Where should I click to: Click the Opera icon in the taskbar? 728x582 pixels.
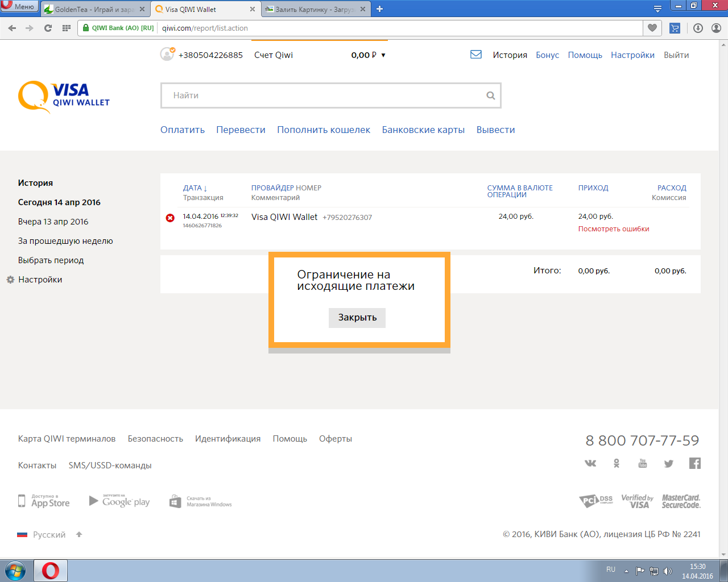coord(51,570)
